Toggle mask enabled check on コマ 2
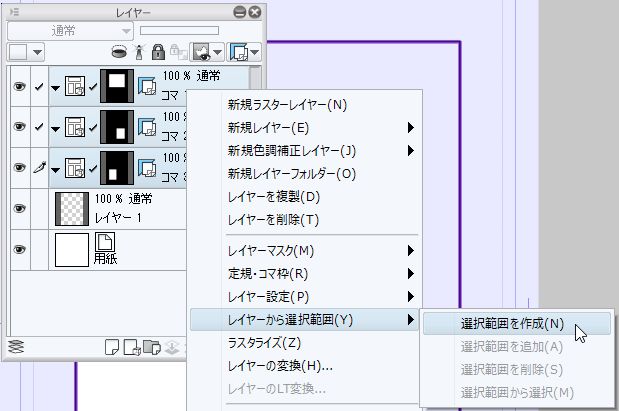Viewport: 619px width, 411px height. pyautogui.click(x=93, y=127)
